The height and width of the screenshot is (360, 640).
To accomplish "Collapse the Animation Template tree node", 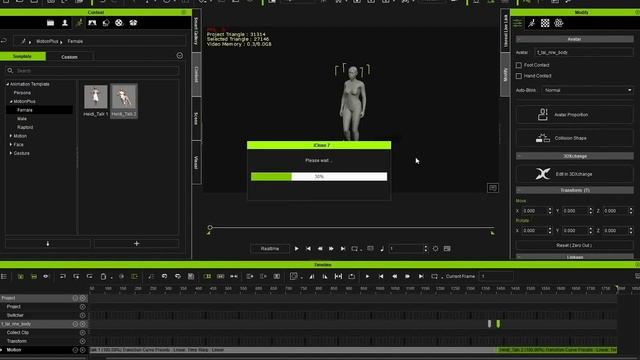I will pyautogui.click(x=7, y=84).
